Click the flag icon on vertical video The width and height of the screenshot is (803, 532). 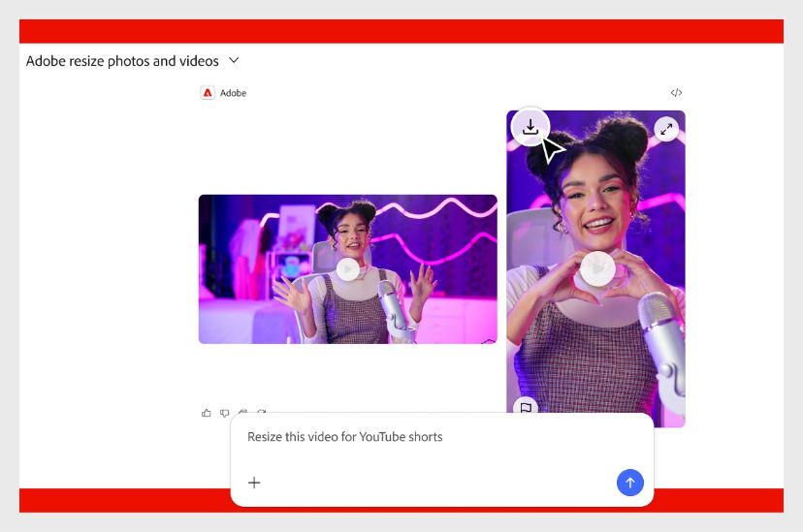click(x=526, y=407)
